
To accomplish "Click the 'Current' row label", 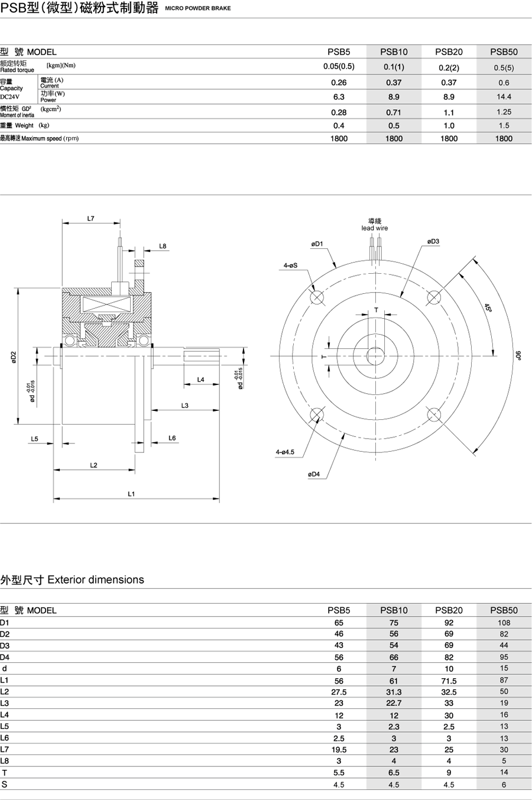I will click(49, 86).
